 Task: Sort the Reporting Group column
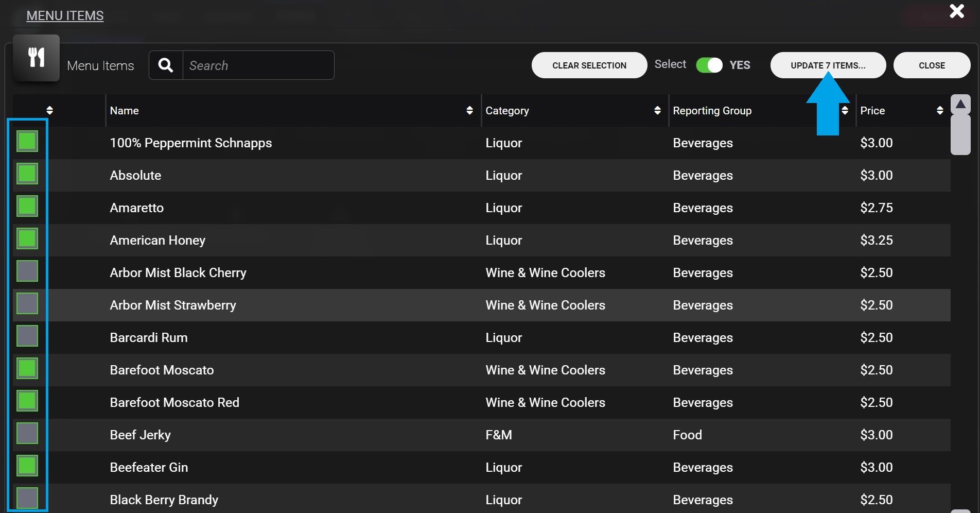tap(844, 110)
